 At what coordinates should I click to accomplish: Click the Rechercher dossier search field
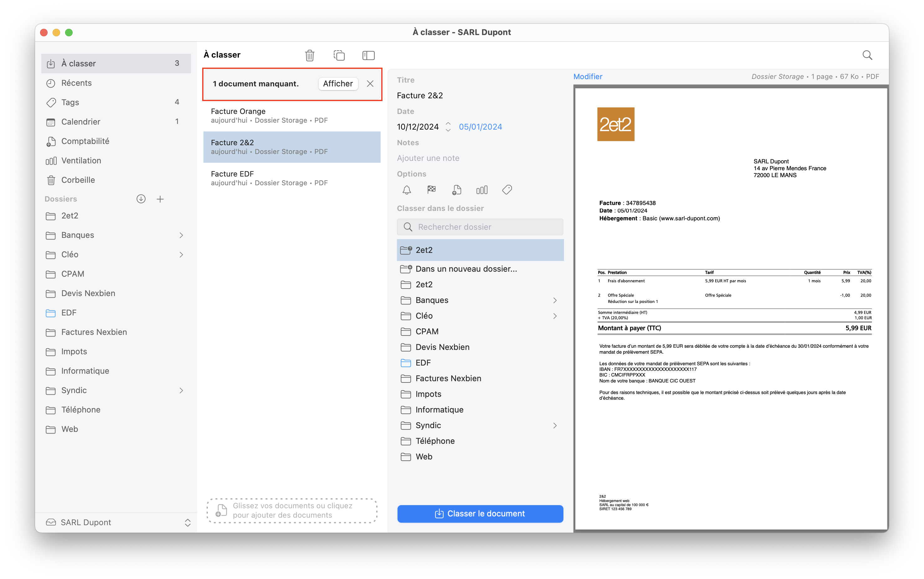pos(480,227)
